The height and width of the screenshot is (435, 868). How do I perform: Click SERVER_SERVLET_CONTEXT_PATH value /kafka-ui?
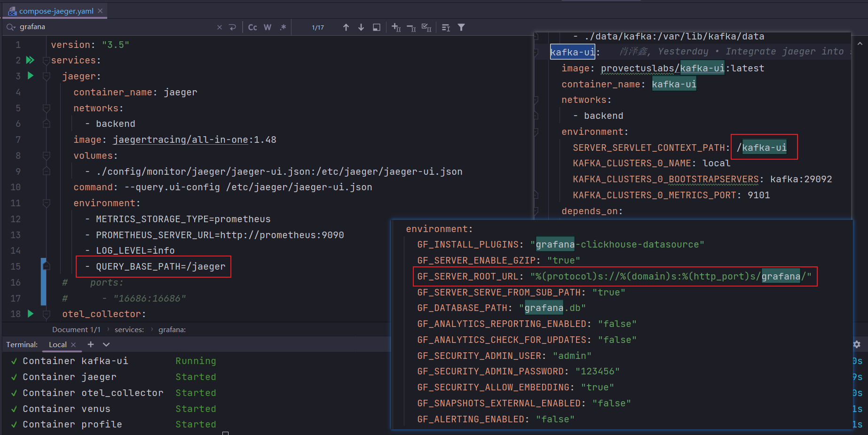pyautogui.click(x=762, y=148)
